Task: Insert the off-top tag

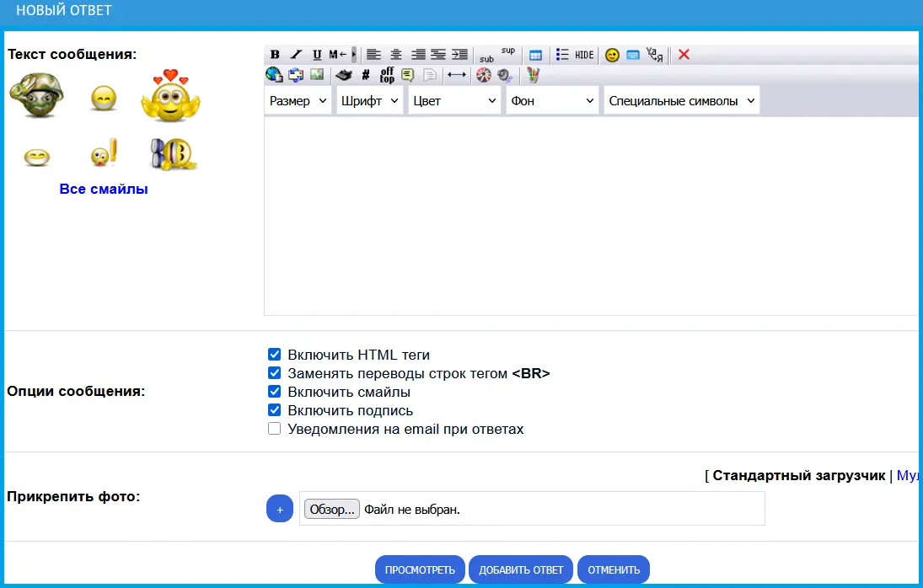Action: (x=387, y=75)
